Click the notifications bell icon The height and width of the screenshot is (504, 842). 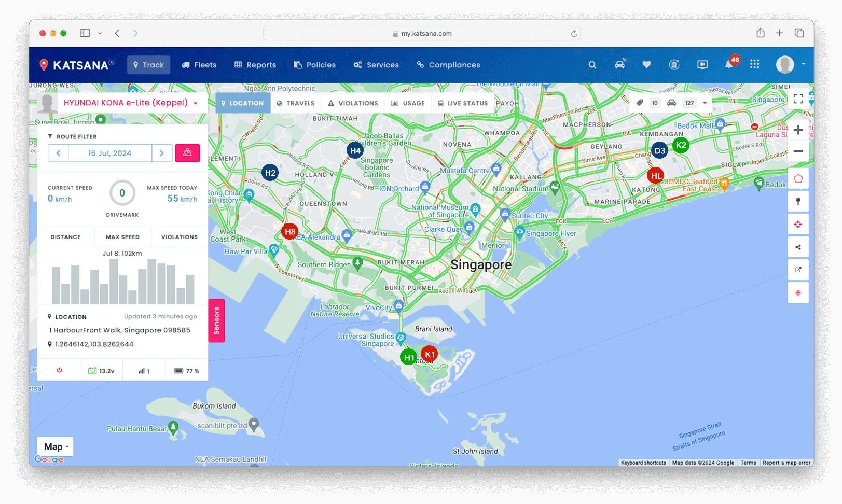click(729, 65)
